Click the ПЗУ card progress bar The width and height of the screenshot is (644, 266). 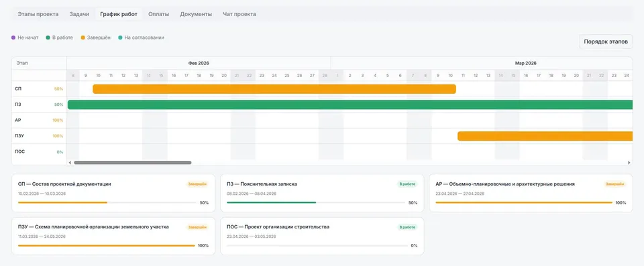tap(107, 245)
